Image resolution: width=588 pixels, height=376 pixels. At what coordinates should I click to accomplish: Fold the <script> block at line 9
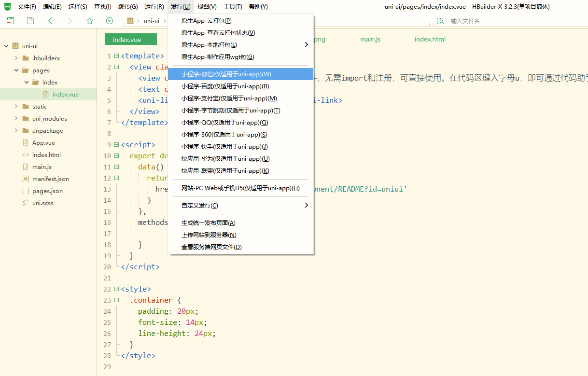[x=116, y=145]
